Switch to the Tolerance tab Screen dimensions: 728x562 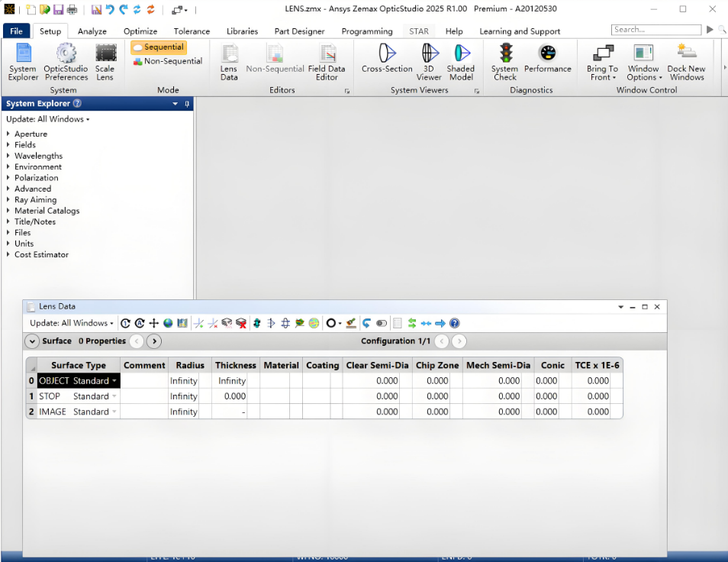[192, 31]
